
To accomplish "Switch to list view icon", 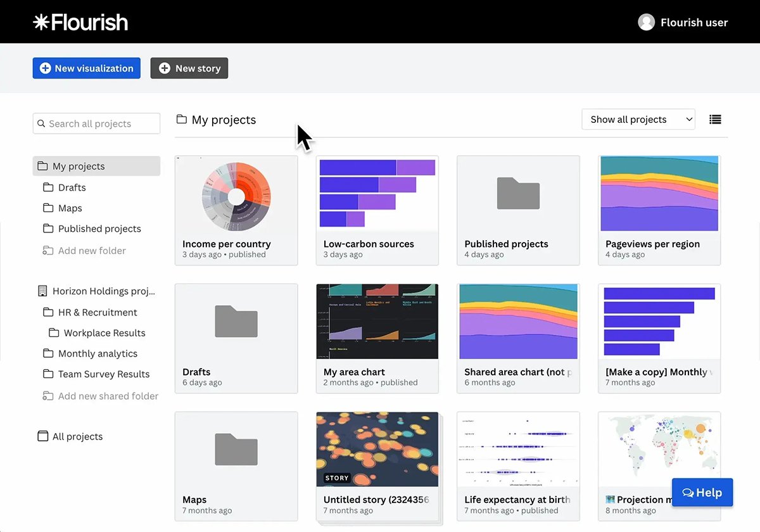I will (715, 120).
